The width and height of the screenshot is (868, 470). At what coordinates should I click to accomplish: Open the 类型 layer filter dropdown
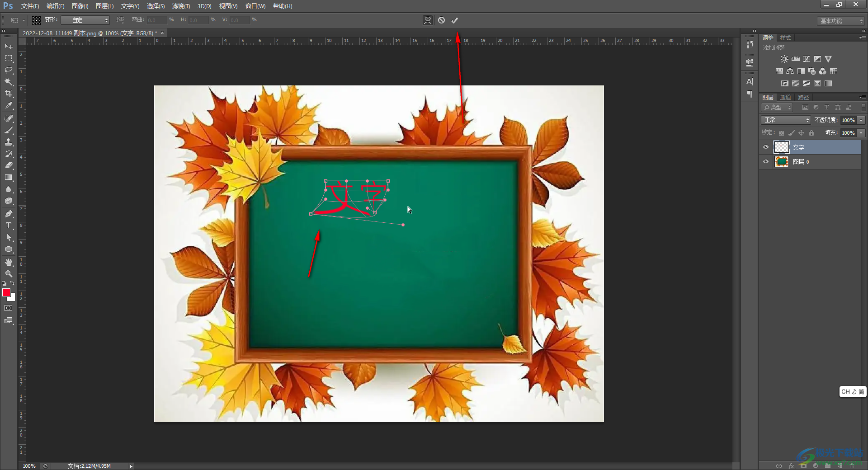[777, 108]
